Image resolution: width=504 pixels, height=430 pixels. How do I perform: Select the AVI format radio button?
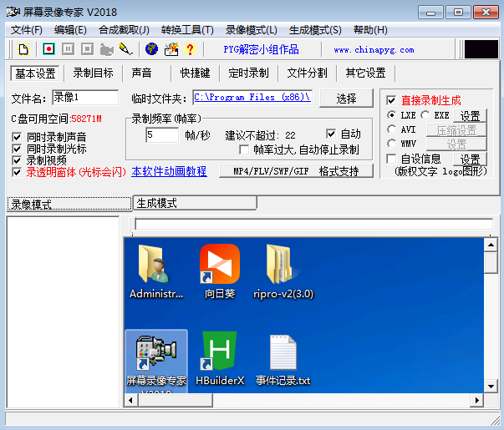point(391,129)
